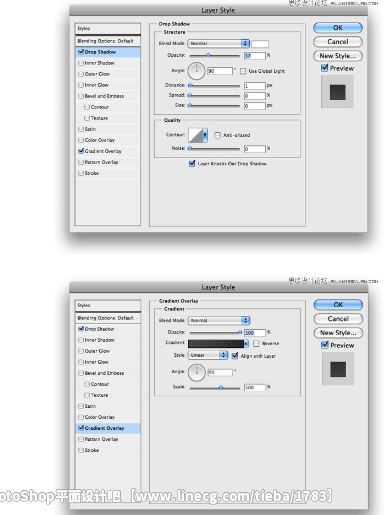Click Cancel in the Drop Shadow dialog
The image size is (388, 515).
(x=338, y=42)
